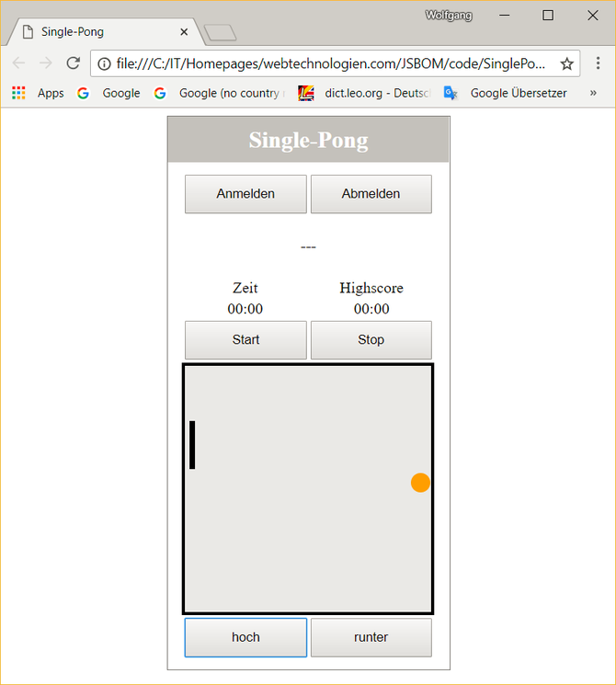Click the Highscore label
The height and width of the screenshot is (685, 616).
point(371,288)
